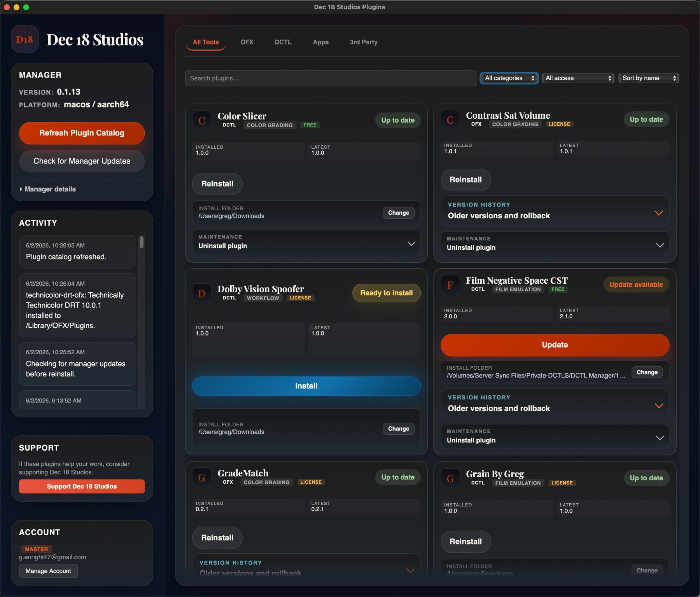Click GradeMatch COLOR GRADING tag

[266, 483]
